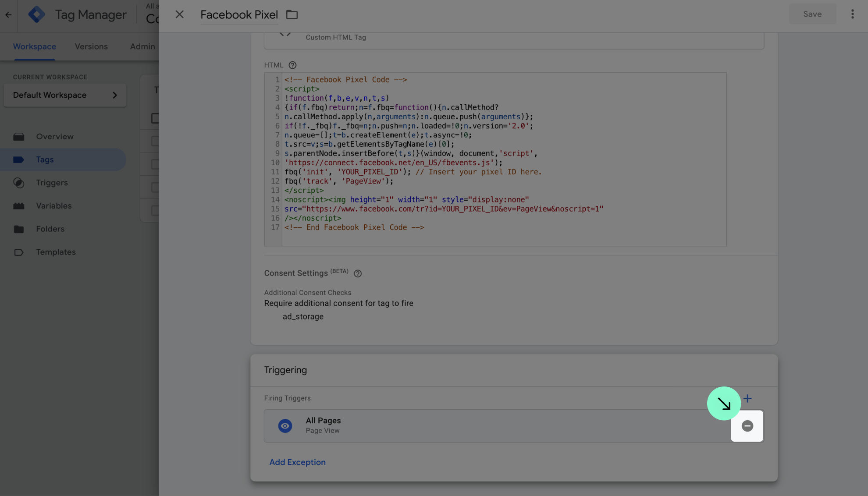Image resolution: width=868 pixels, height=496 pixels.
Task: Click the Add Exception link
Action: (297, 462)
